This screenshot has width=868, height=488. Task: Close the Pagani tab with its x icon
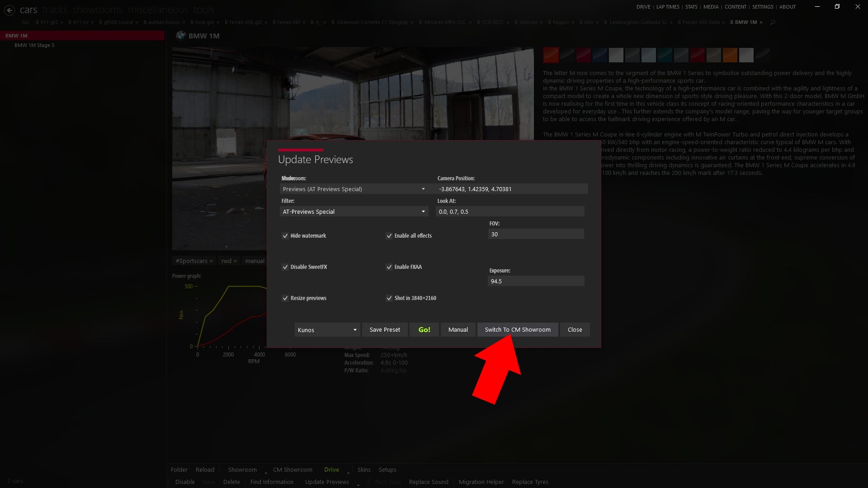573,22
